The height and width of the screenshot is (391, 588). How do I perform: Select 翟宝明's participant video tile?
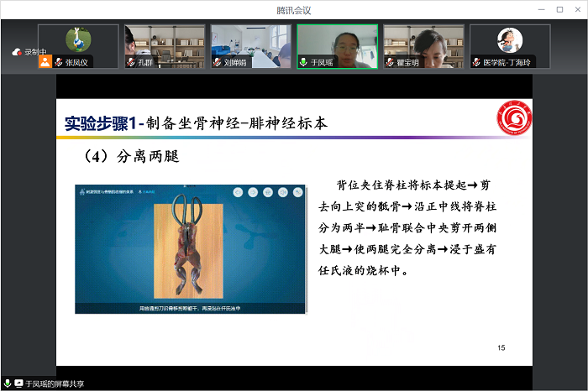pyautogui.click(x=423, y=45)
